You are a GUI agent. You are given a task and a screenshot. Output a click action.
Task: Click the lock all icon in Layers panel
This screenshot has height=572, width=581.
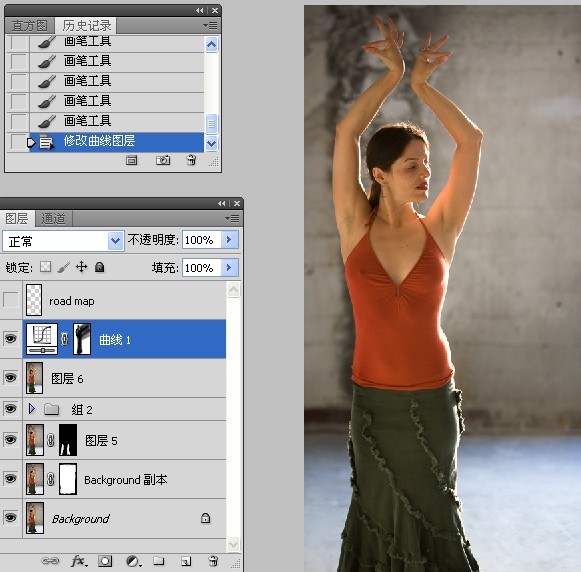tap(99, 267)
